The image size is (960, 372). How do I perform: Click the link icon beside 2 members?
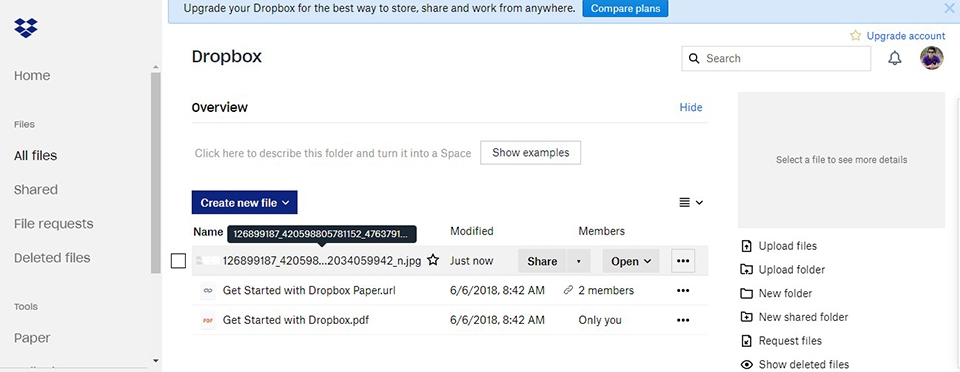click(x=568, y=290)
